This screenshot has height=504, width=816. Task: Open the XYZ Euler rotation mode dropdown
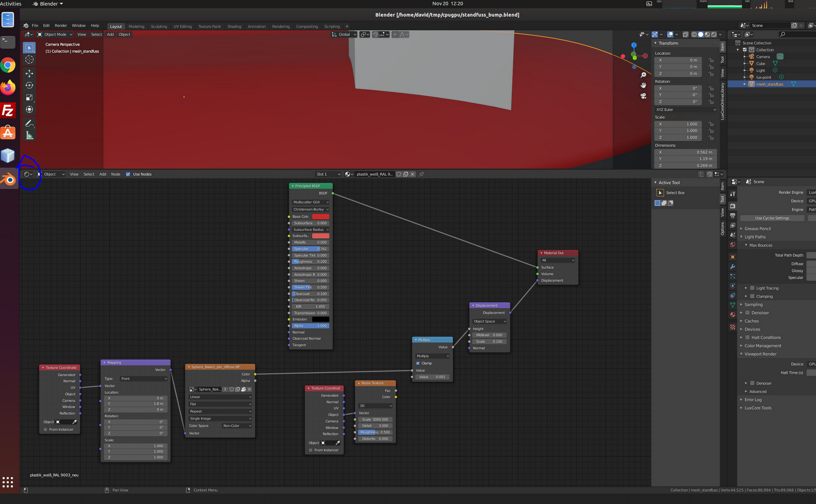pos(686,110)
